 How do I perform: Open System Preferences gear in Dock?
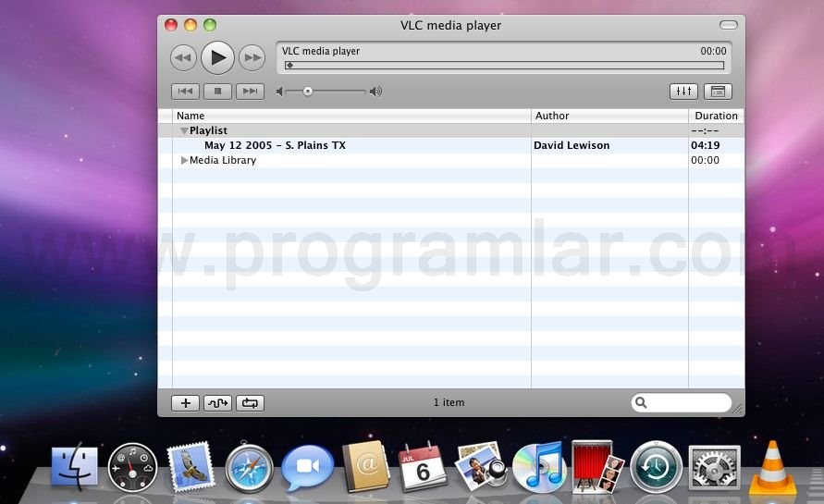(714, 468)
